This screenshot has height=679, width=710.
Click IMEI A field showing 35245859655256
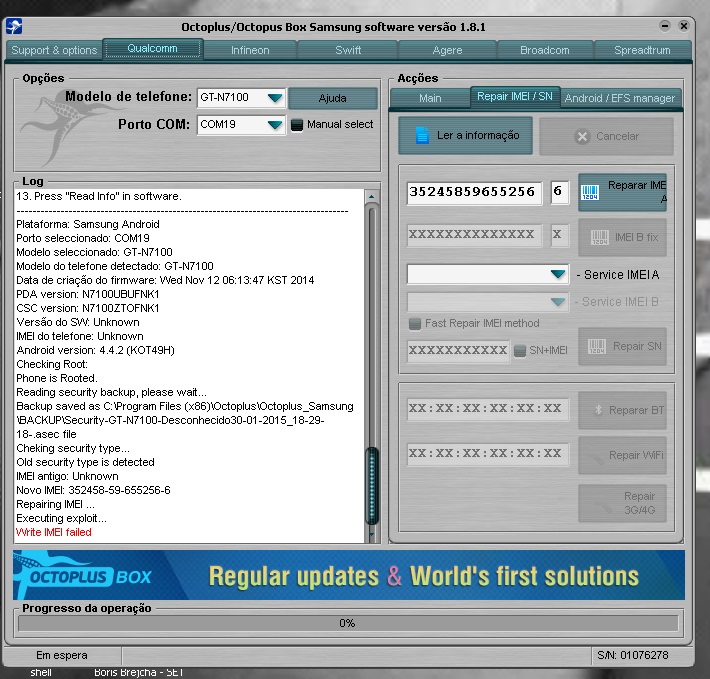[474, 192]
